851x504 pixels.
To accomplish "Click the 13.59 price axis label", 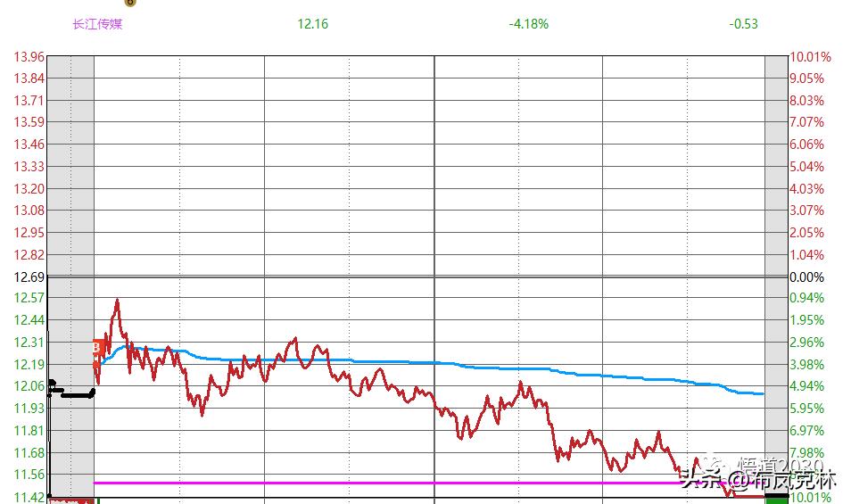I will coord(29,122).
